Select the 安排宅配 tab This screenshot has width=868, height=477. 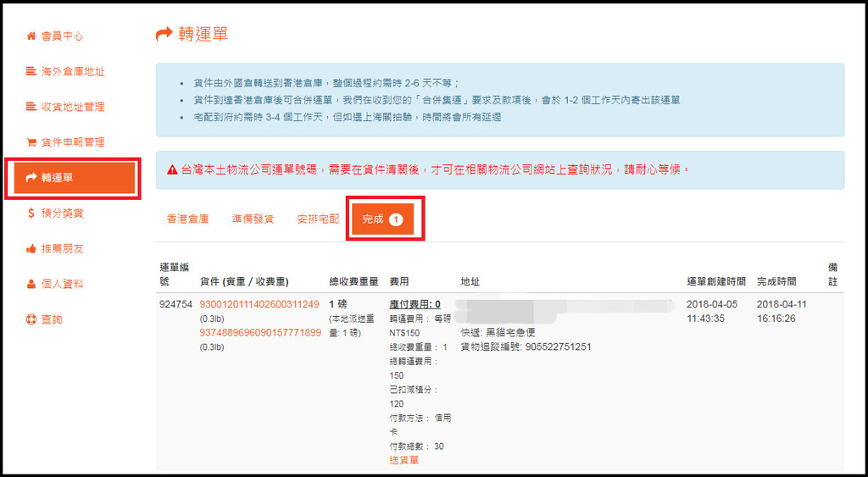point(318,219)
